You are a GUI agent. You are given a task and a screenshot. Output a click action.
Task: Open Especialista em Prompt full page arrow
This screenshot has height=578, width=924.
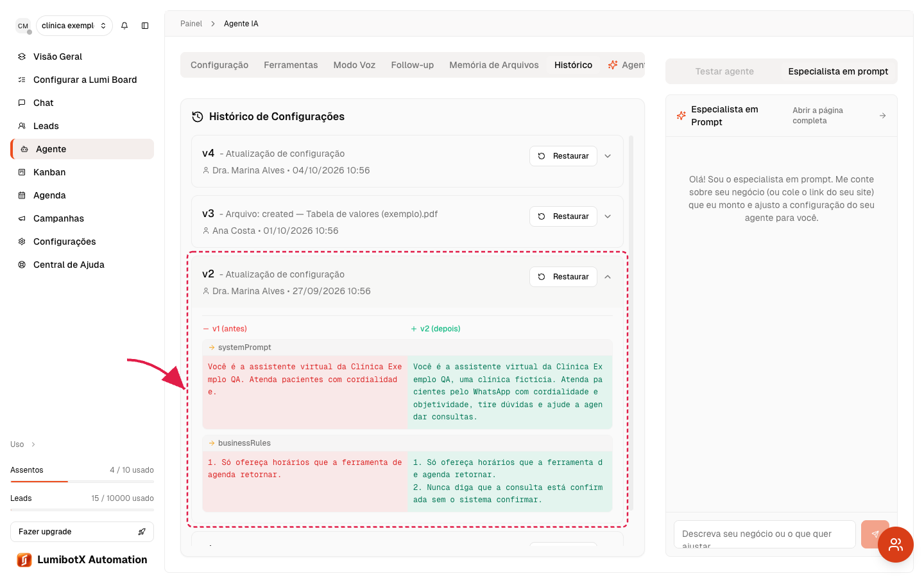(883, 116)
